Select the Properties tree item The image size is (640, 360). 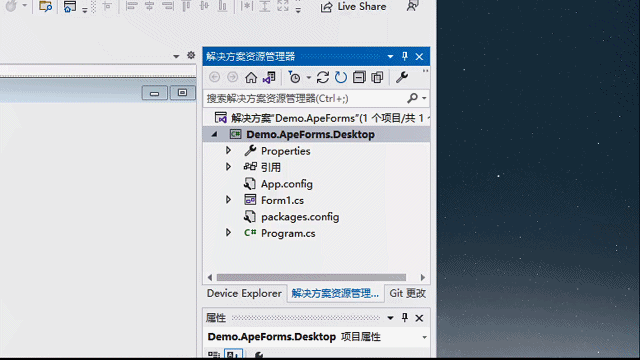click(285, 151)
